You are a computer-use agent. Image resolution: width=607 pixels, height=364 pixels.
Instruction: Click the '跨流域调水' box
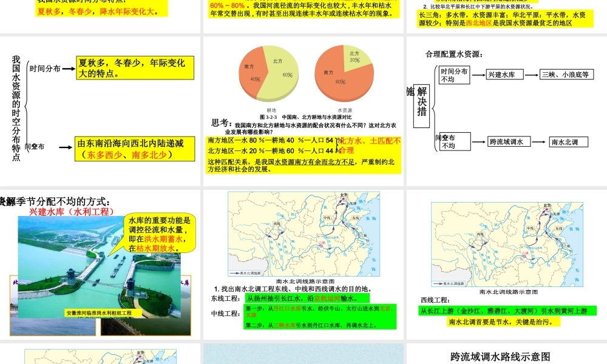click(x=509, y=142)
